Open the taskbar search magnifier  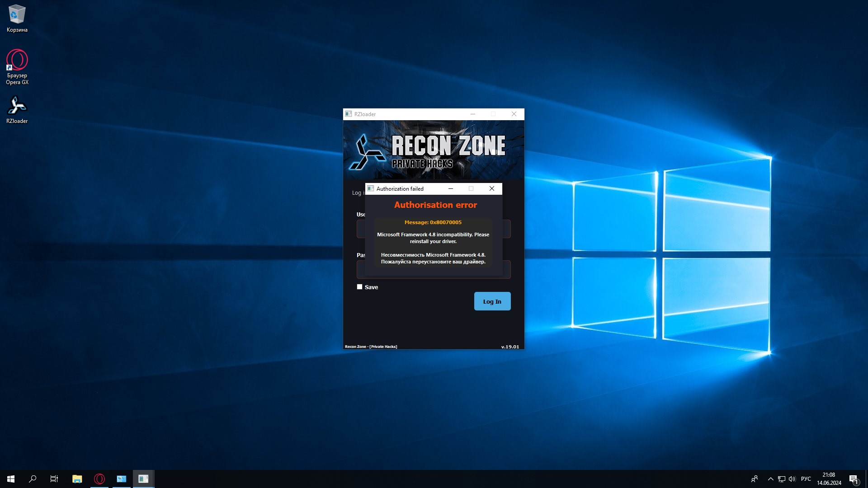[x=33, y=479]
